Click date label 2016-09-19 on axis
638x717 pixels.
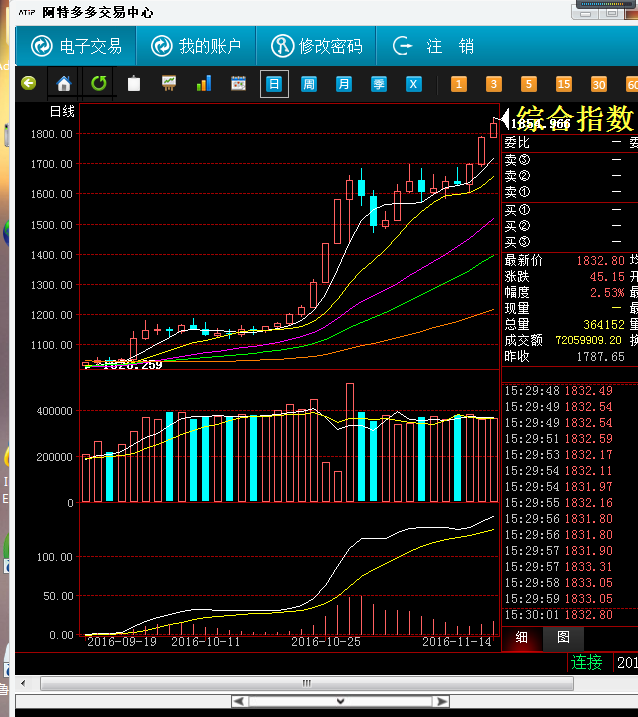(x=122, y=642)
